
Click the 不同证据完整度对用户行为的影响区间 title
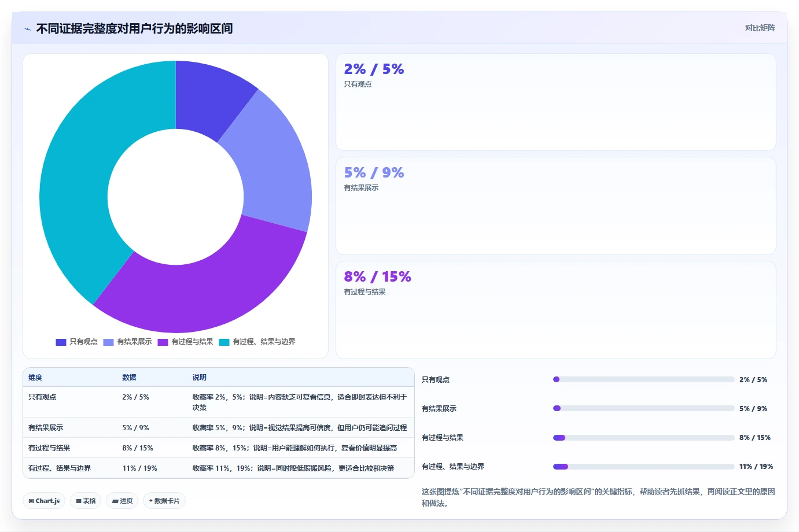coord(134,28)
